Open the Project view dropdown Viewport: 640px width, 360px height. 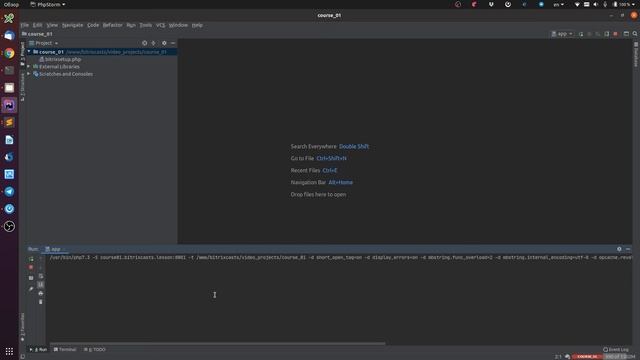pyautogui.click(x=44, y=43)
